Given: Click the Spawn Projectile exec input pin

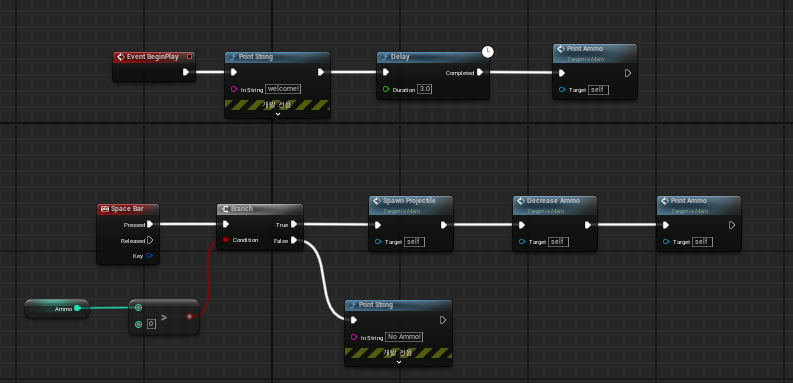Looking at the screenshot, I should pos(378,225).
